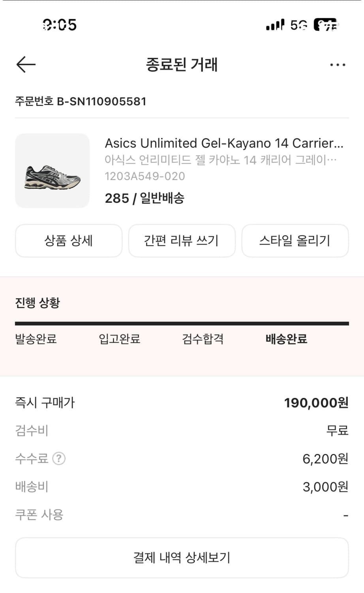Tap the Asics Unlimited Gel-Kayano 14 title
The image size is (364, 593).
(224, 143)
